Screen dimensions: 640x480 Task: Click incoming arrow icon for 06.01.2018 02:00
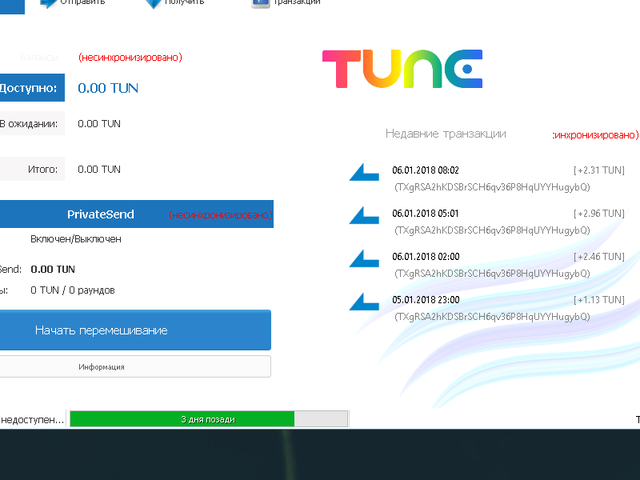coord(364,258)
